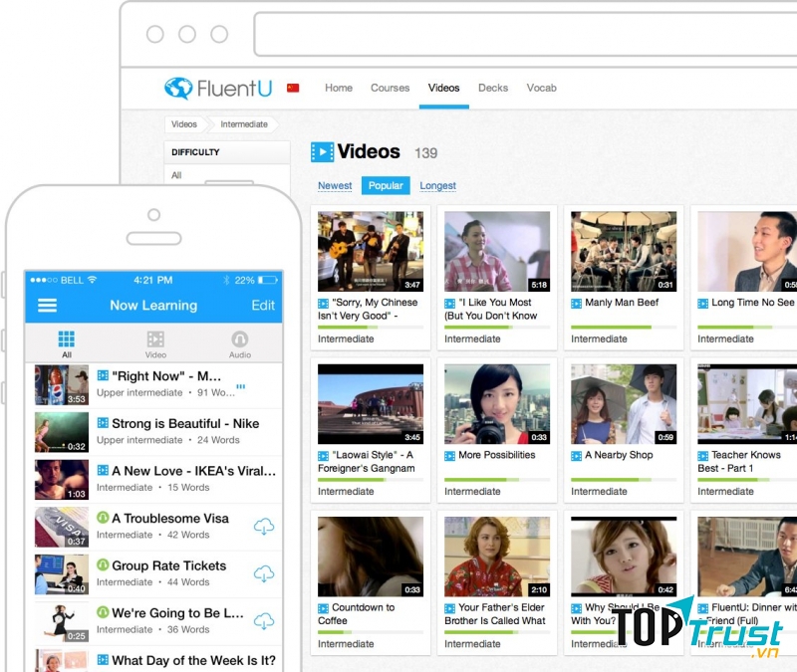Viewport: 797px width, 672px height.
Task: Go to the Decks tab
Action: [493, 88]
